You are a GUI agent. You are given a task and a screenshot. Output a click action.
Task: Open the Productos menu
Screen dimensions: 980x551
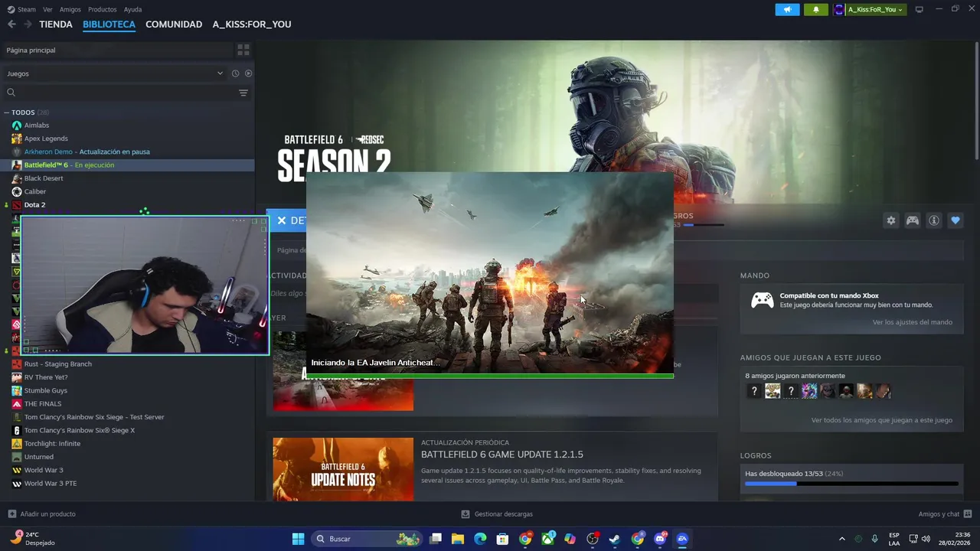tap(103, 9)
